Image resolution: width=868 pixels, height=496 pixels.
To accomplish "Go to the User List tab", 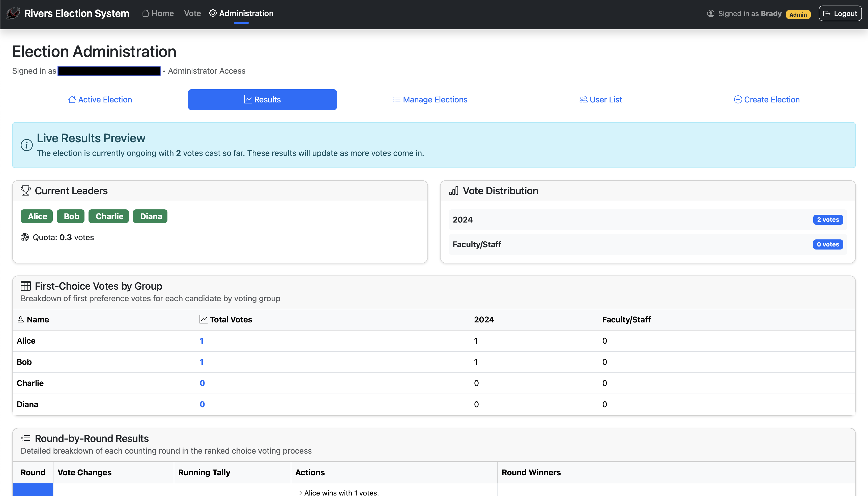I will pyautogui.click(x=601, y=99).
